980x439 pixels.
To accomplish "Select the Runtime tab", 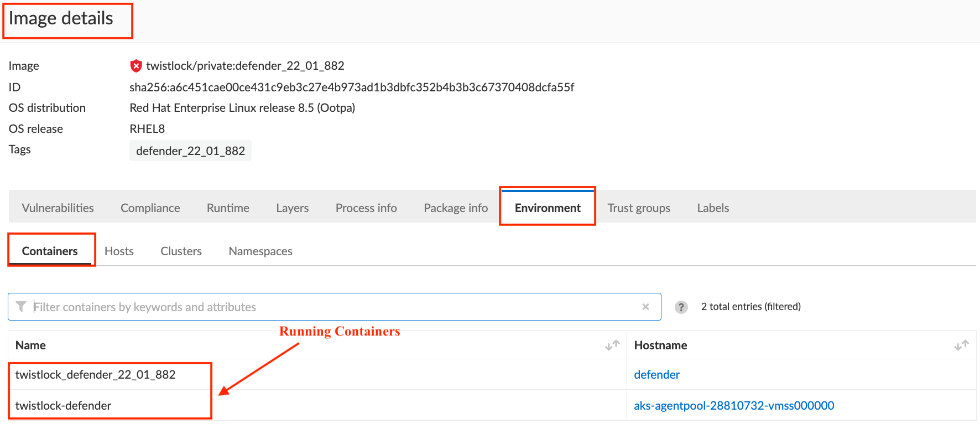I will [x=228, y=208].
